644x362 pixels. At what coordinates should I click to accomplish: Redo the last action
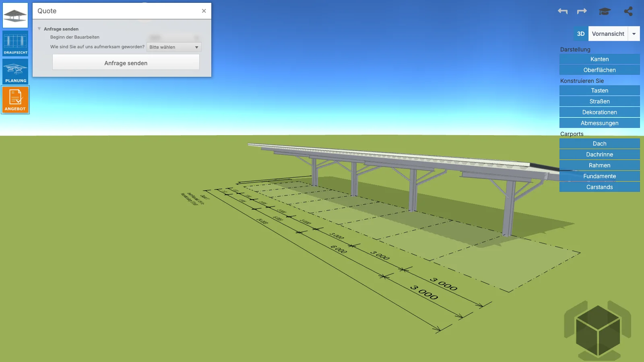(x=582, y=11)
